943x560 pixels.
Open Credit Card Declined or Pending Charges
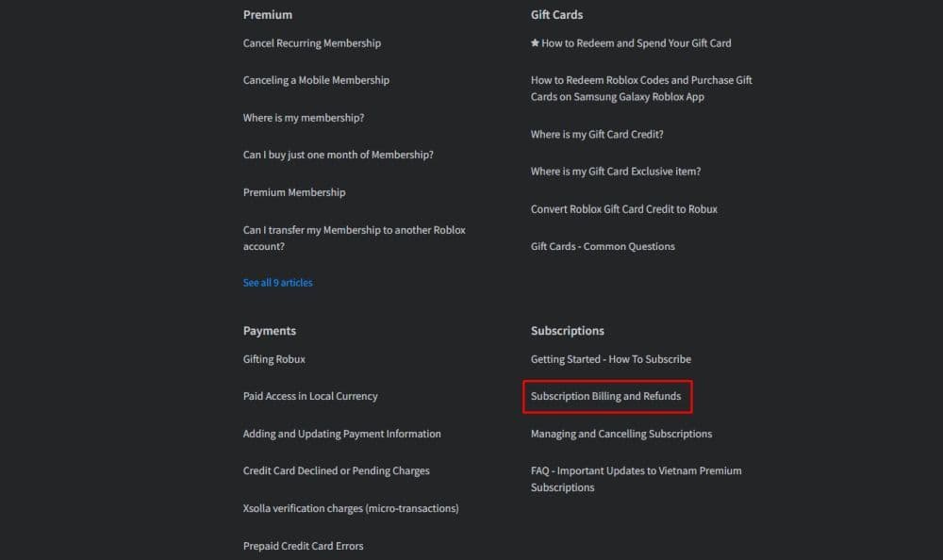(336, 470)
